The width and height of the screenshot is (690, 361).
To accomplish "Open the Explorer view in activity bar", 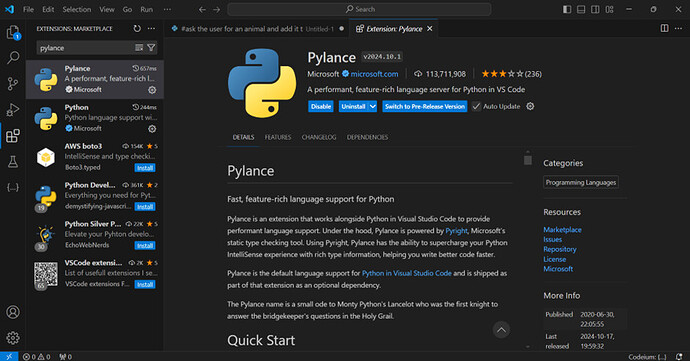I will (x=13, y=32).
